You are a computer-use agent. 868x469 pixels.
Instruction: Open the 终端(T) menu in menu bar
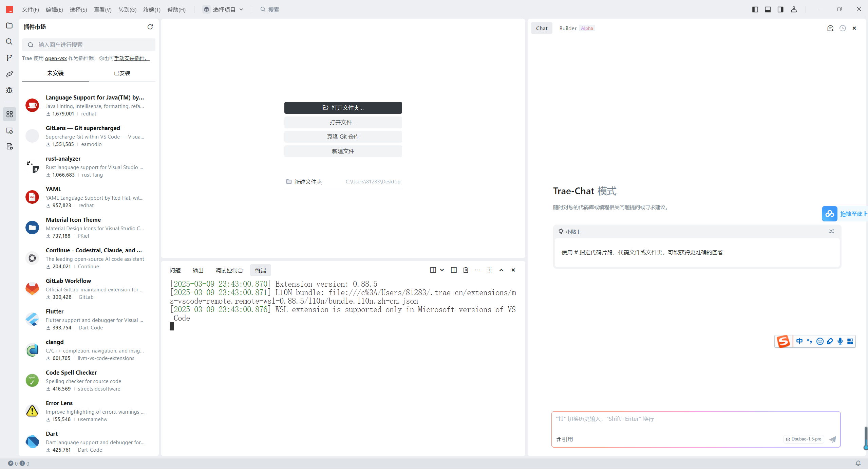pyautogui.click(x=152, y=10)
